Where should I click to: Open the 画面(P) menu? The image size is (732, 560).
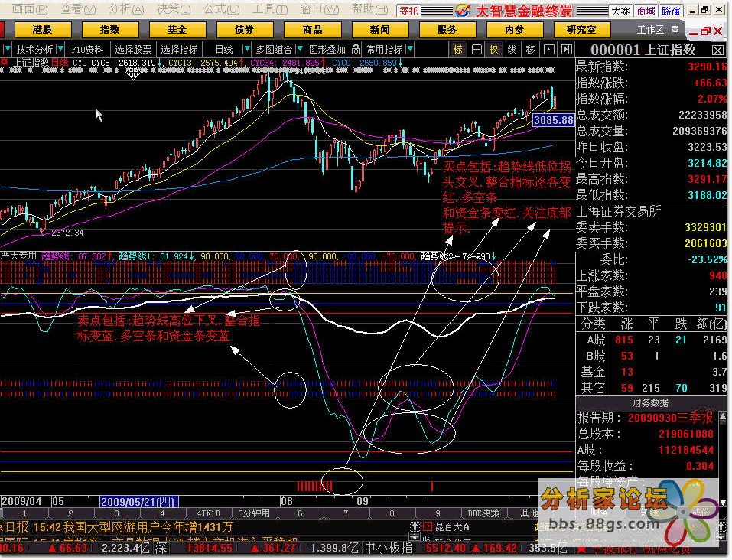tap(29, 9)
